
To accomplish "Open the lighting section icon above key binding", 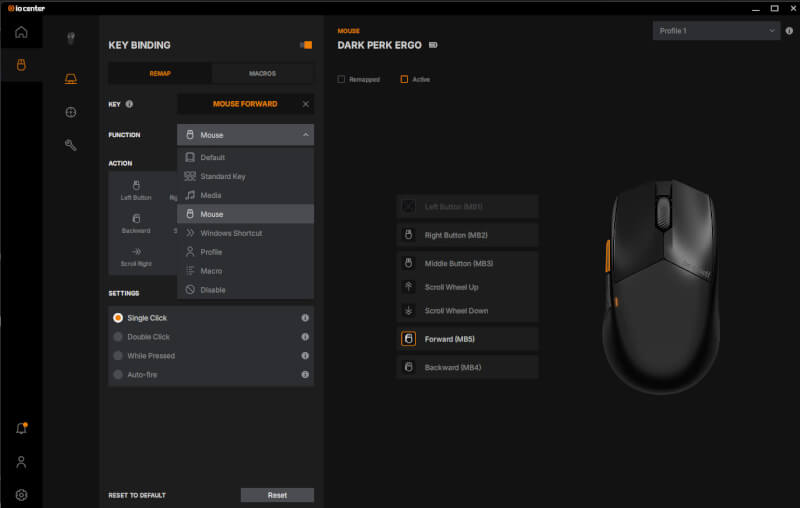I will [71, 38].
